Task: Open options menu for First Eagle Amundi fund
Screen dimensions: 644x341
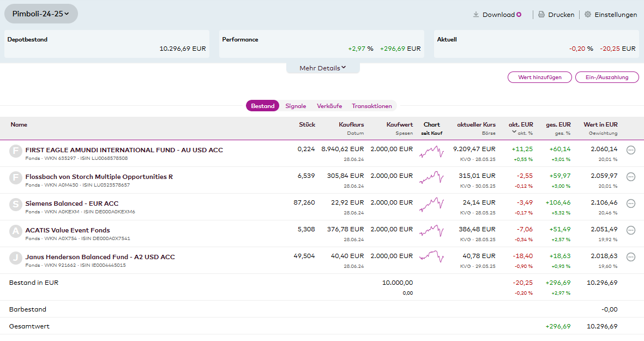Action: [x=631, y=150]
